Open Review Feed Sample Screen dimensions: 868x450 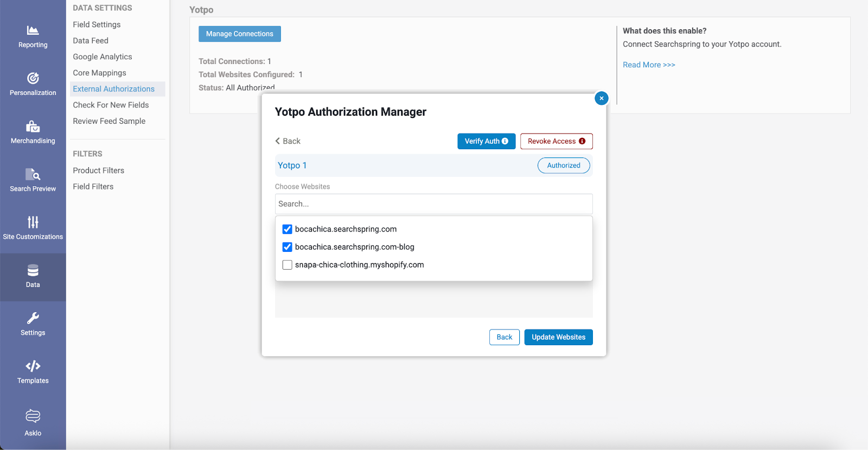[x=109, y=121]
